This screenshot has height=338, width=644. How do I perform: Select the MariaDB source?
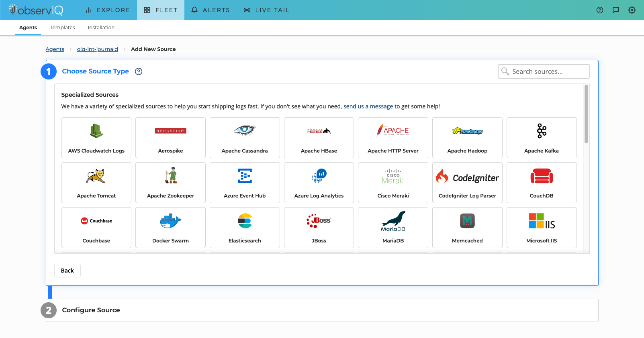[x=393, y=228]
